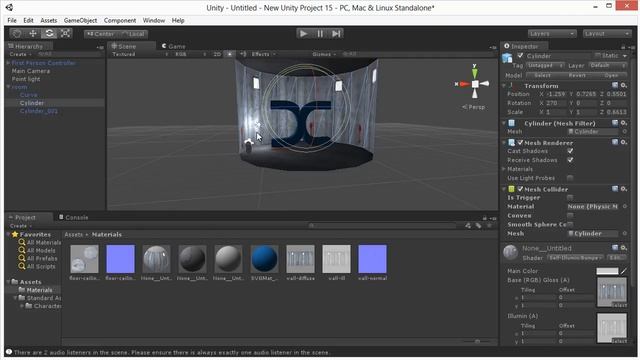Toggle Mesh Renderer enabled checkbox
This screenshot has width=640, height=360.
click(x=520, y=142)
